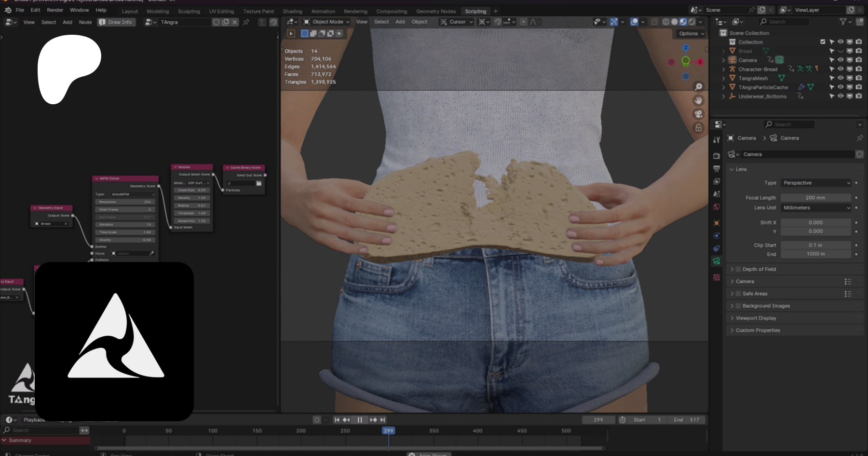
Task: Switch to the Geometry Nodes workspace tab
Action: coord(435,11)
